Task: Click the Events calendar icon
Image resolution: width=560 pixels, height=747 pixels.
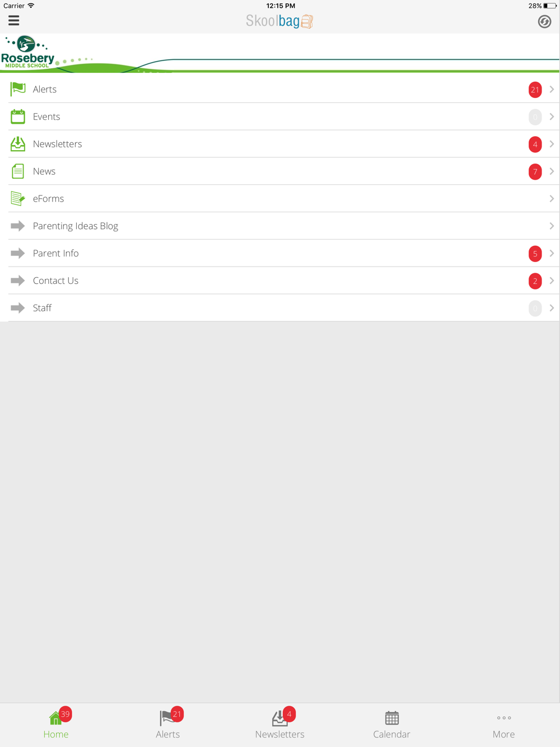Action: pyautogui.click(x=18, y=116)
